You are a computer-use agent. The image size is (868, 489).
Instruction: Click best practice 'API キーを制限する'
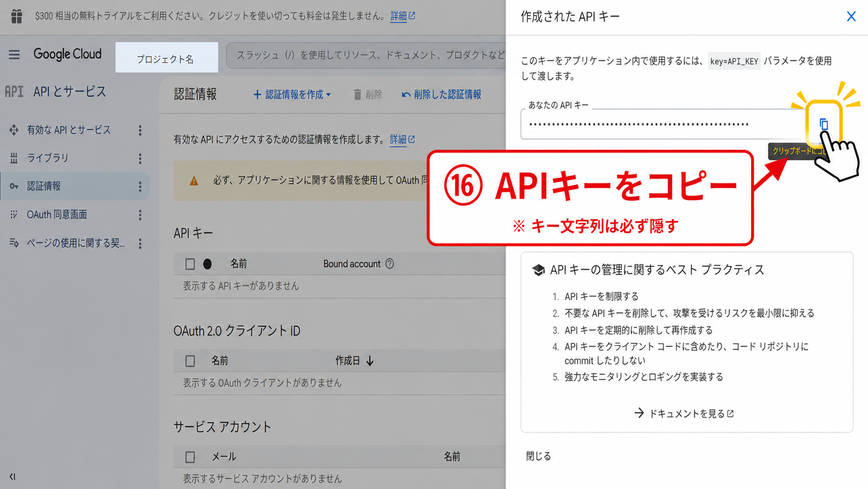click(602, 297)
